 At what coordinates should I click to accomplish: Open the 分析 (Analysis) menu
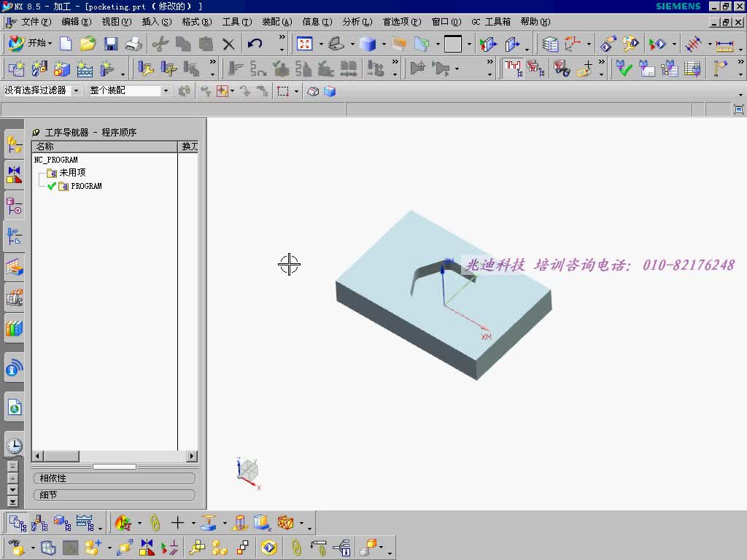coord(357,22)
